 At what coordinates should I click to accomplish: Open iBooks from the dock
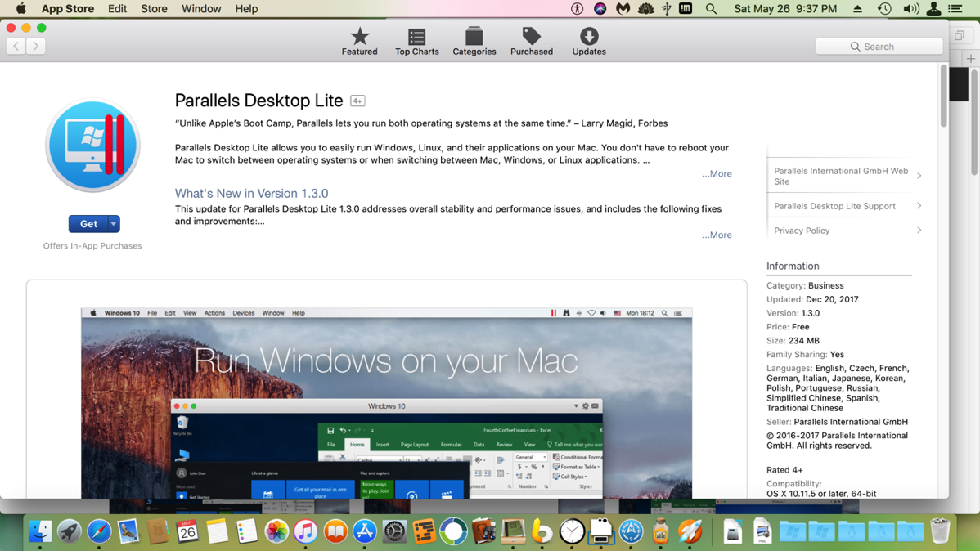[x=335, y=531]
